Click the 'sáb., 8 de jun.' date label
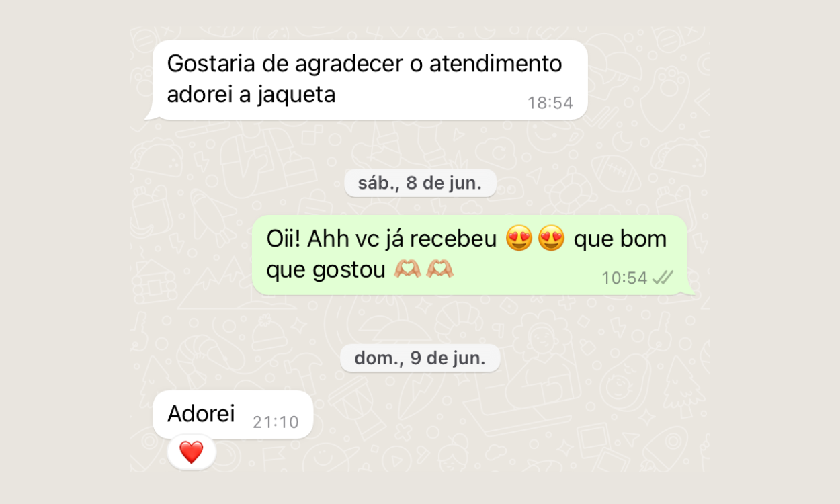840x504 pixels. [420, 184]
